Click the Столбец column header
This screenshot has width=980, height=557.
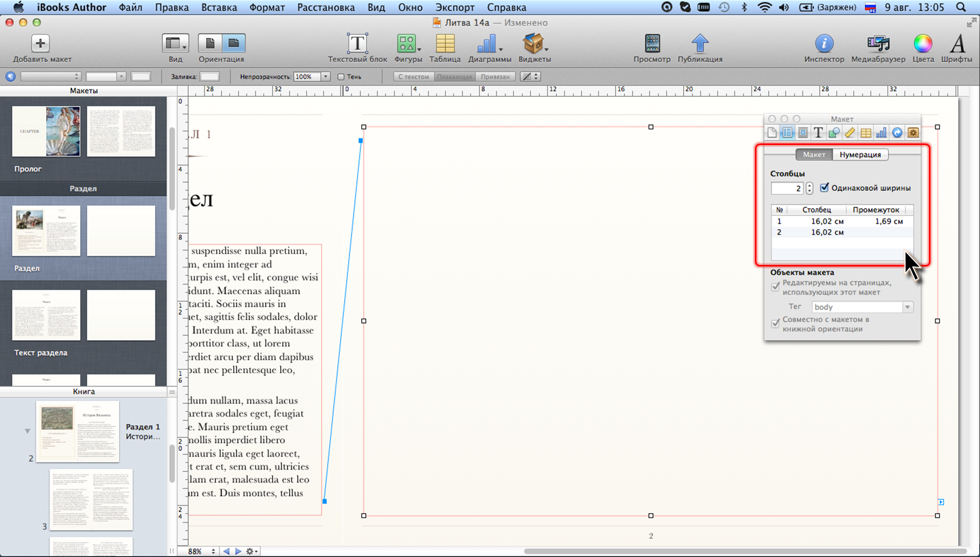817,210
